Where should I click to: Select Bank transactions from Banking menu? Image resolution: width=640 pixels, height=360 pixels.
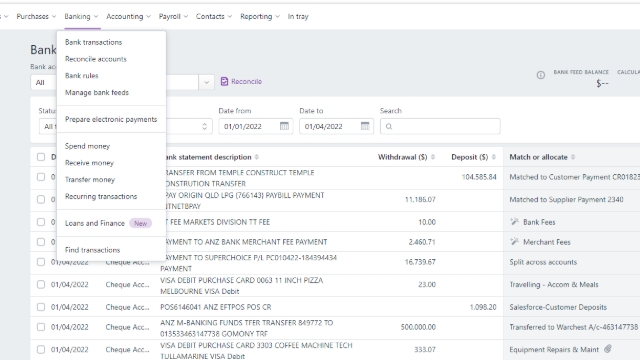93,42
